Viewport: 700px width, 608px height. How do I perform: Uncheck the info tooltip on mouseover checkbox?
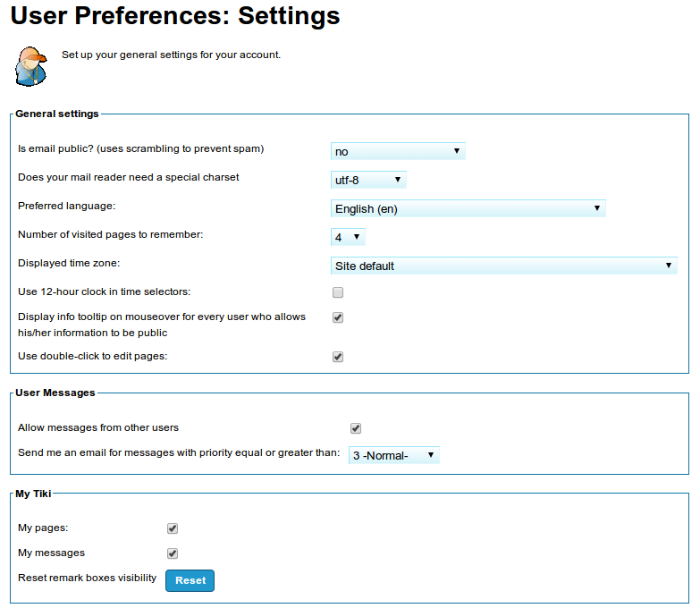(x=338, y=317)
